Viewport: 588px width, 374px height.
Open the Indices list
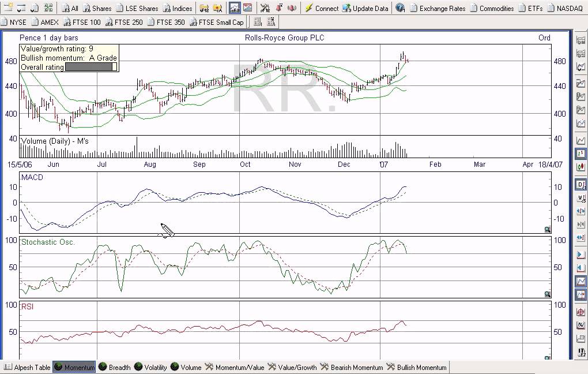pyautogui.click(x=178, y=8)
